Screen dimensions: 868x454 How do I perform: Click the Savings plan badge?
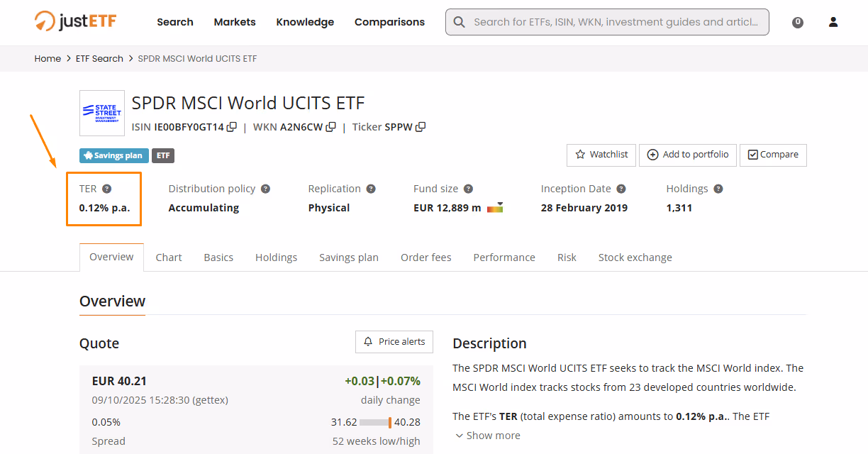(x=113, y=155)
